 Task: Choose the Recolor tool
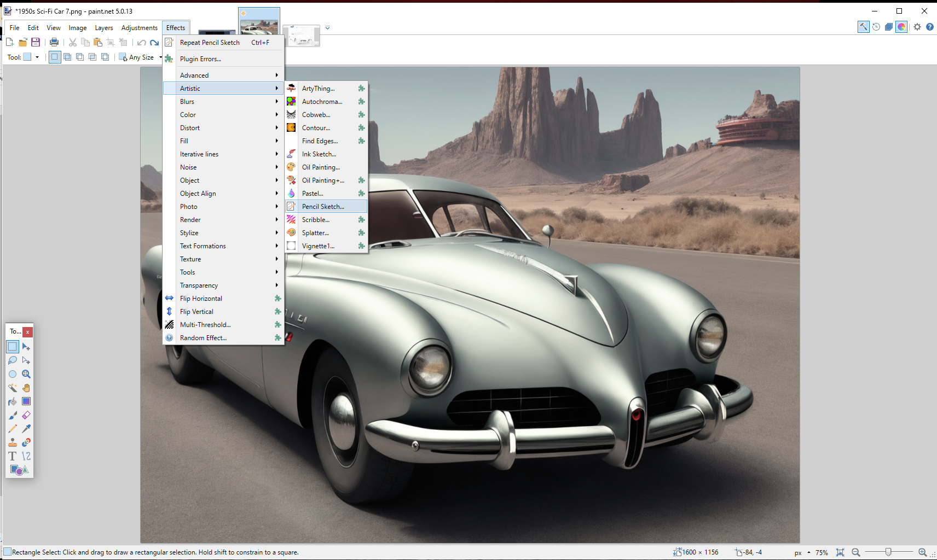pyautogui.click(x=26, y=442)
